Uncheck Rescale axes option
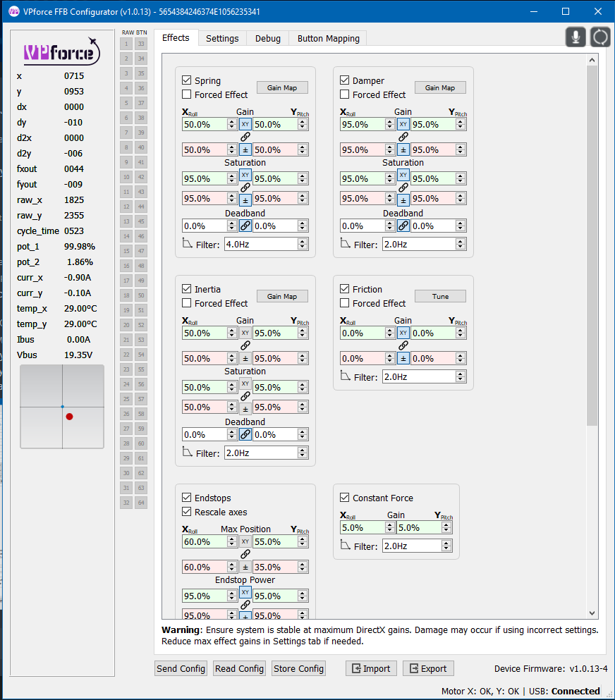Viewport: 615px width, 700px height. point(187,512)
